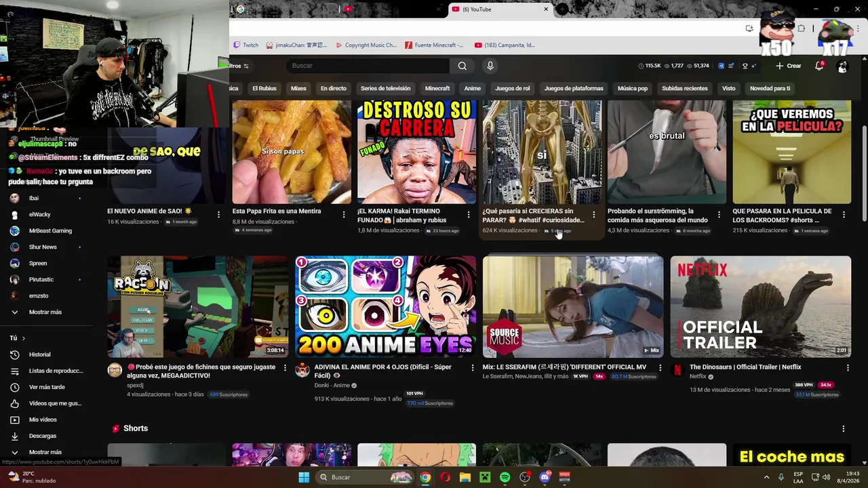This screenshot has height=488, width=868.
Task: Open the Shorts section options menu
Action: [x=843, y=428]
